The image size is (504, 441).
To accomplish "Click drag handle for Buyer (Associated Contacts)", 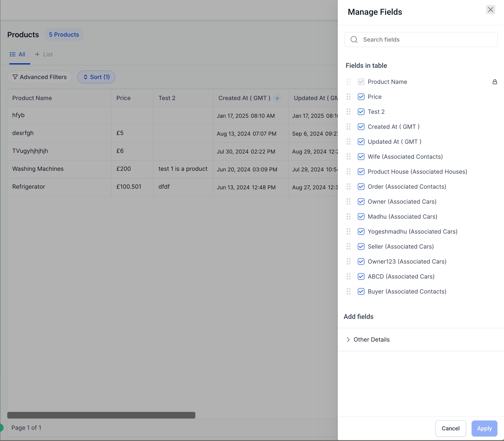I will click(x=348, y=291).
